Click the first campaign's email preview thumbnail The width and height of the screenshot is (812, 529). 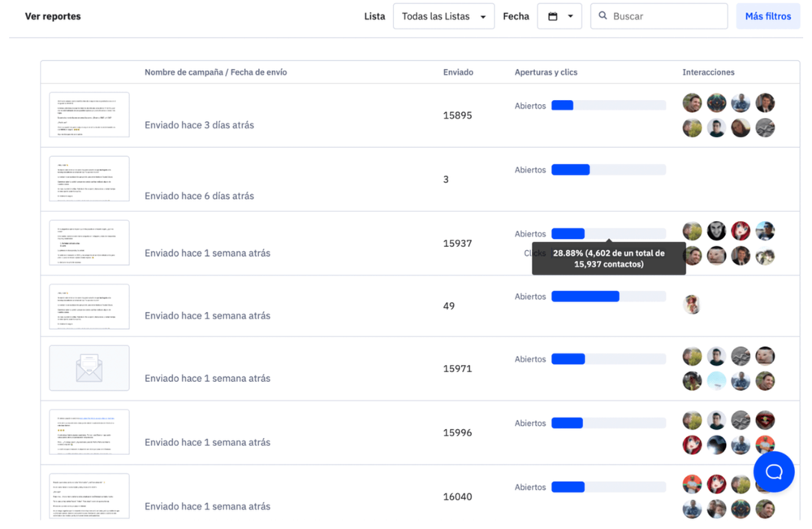89,115
